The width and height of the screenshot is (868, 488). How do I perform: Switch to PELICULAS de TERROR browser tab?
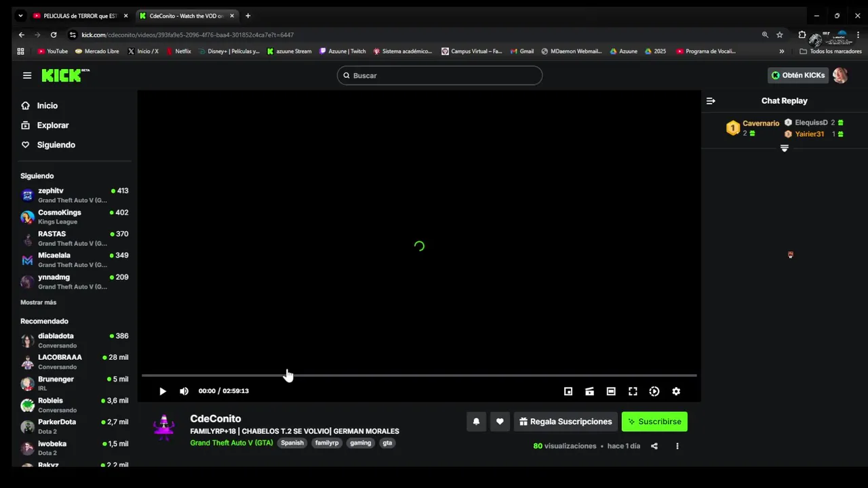pyautogui.click(x=80, y=16)
